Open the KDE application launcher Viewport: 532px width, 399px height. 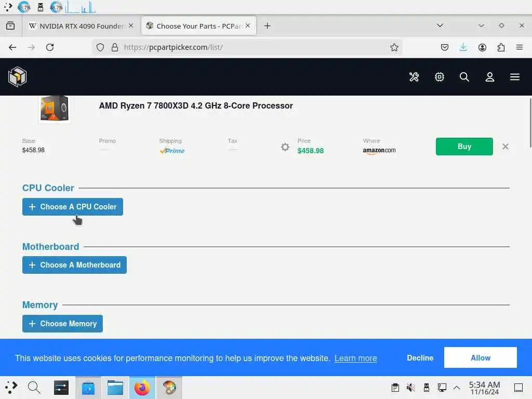tap(11, 387)
